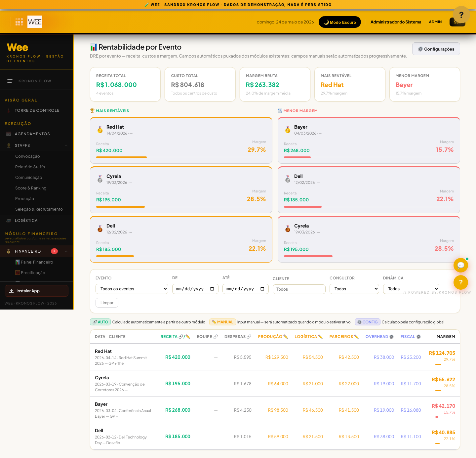
Task: Click the red notification badge on Financeiro
Action: click(x=54, y=251)
